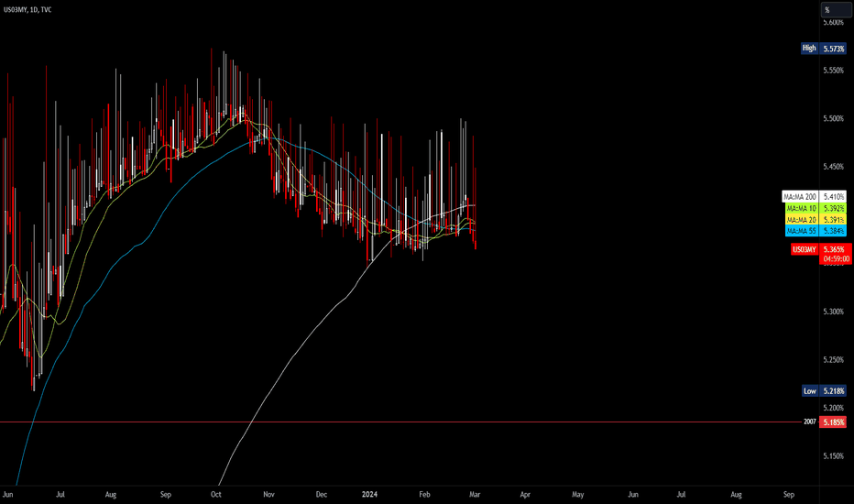Click the blue MA 55 indicator label

pos(801,231)
